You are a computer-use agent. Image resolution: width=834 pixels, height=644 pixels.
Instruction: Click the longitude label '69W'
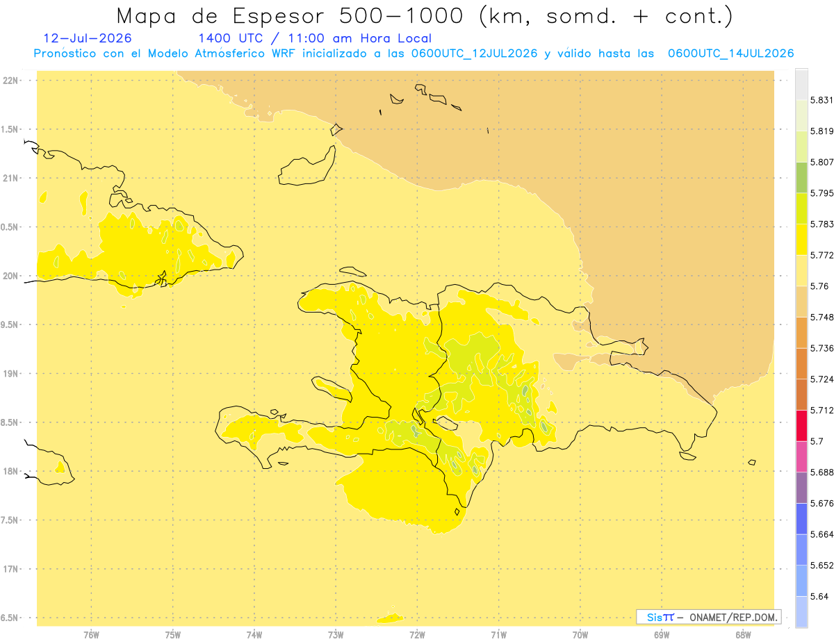point(662,634)
